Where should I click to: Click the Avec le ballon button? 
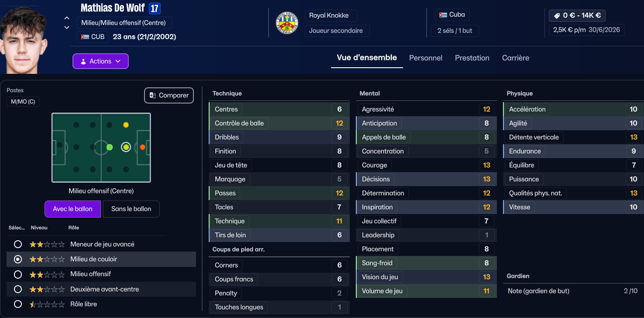72,209
